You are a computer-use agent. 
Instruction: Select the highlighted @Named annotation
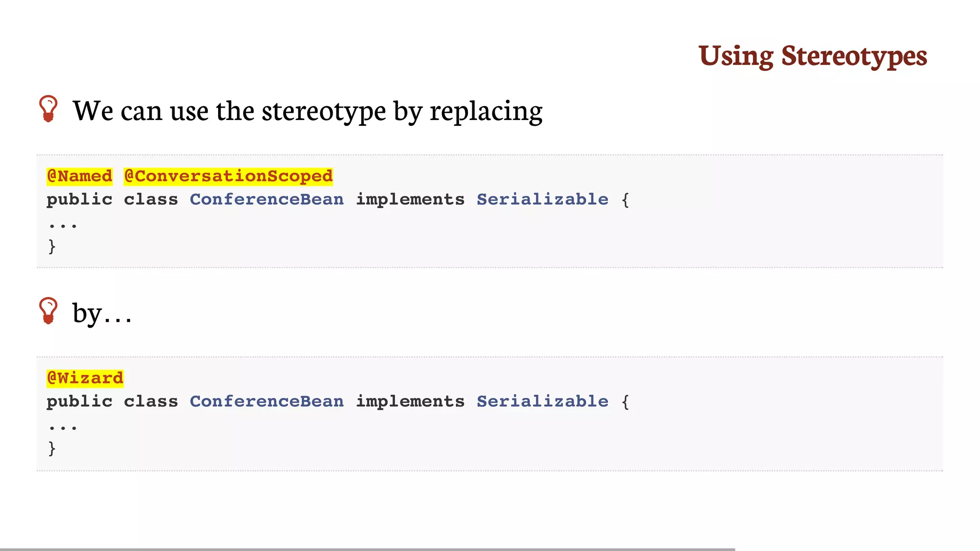click(x=79, y=176)
